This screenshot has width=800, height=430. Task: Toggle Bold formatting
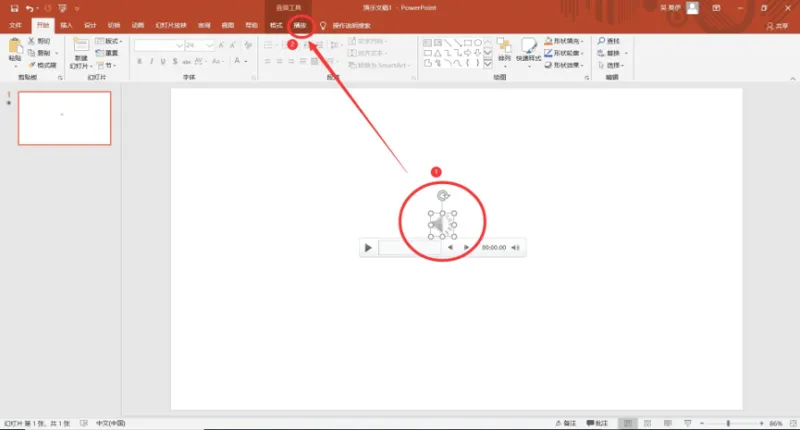pos(139,61)
